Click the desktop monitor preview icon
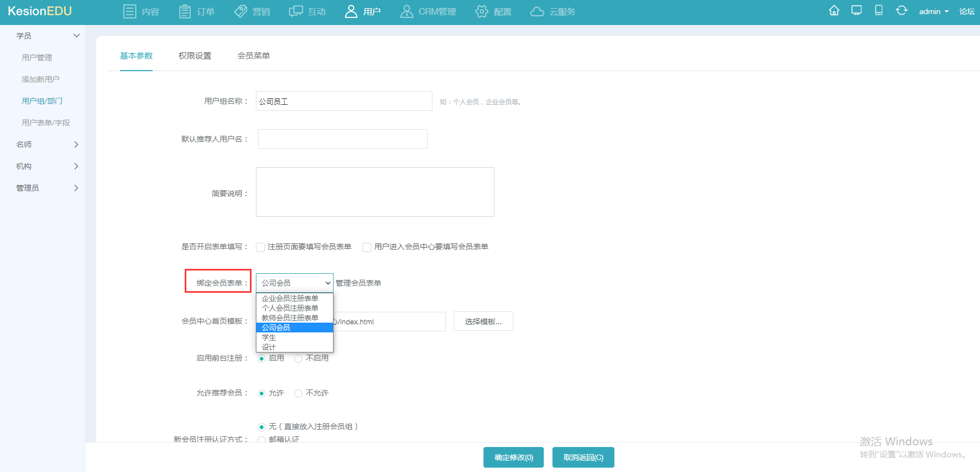Screen dimensions: 980x472 (857, 11)
